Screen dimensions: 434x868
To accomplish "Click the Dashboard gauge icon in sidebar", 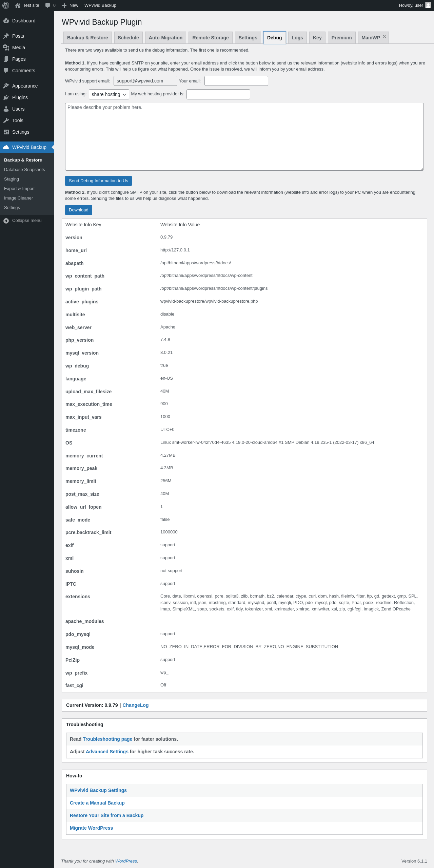I will (x=6, y=21).
